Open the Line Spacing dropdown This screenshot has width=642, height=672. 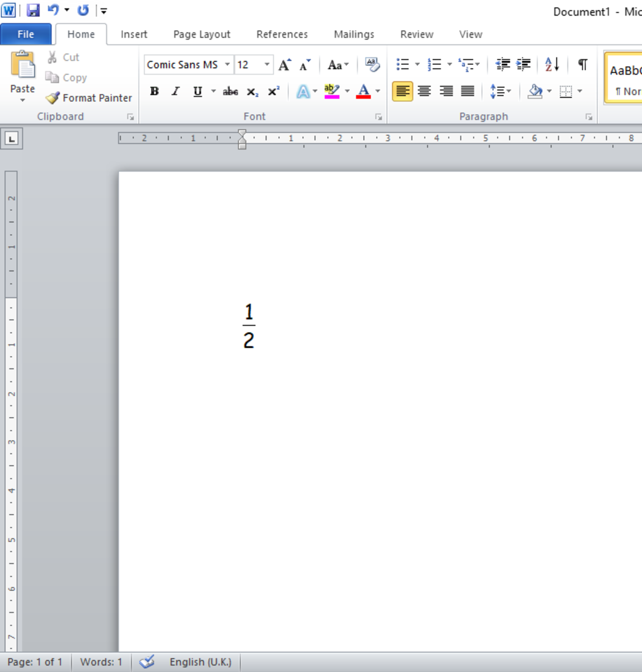[499, 91]
